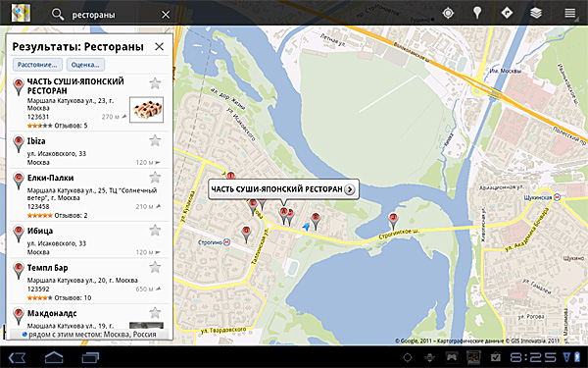Tap the sushi photo thumbnail
Viewport: 588px width, 368px height.
click(x=146, y=110)
